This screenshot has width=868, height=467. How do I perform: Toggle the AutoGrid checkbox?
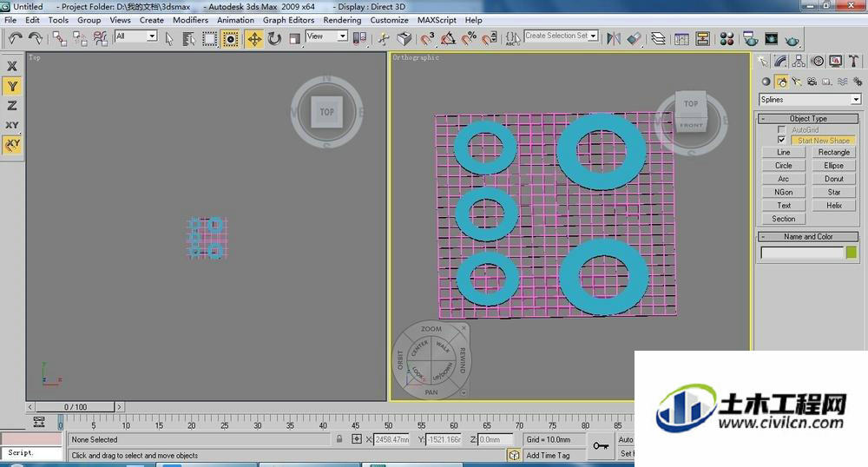click(x=782, y=130)
